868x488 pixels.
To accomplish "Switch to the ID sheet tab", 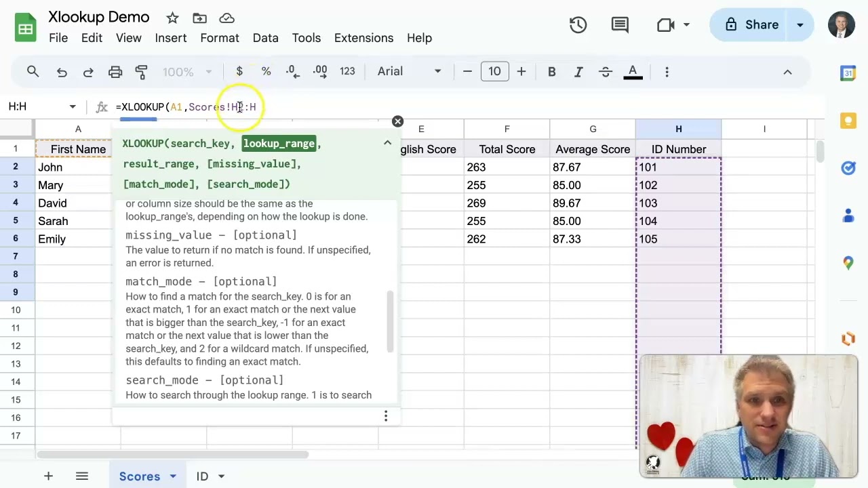I will tap(202, 476).
